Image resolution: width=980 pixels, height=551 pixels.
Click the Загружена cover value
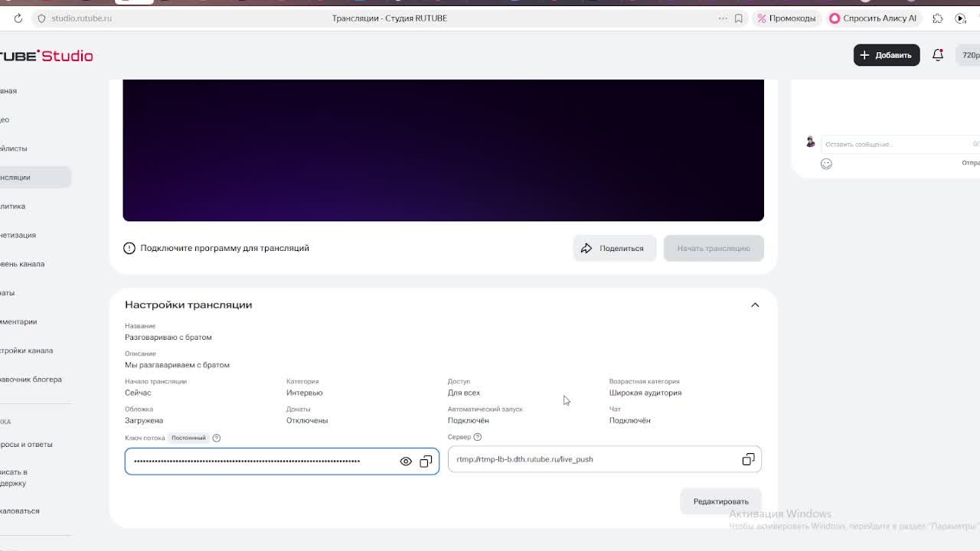pos(144,420)
